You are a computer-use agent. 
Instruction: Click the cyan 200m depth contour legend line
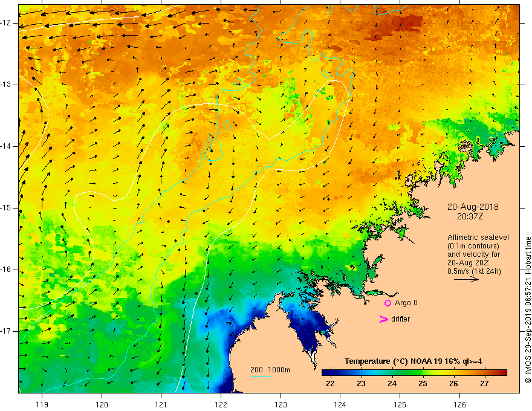pyautogui.click(x=260, y=376)
